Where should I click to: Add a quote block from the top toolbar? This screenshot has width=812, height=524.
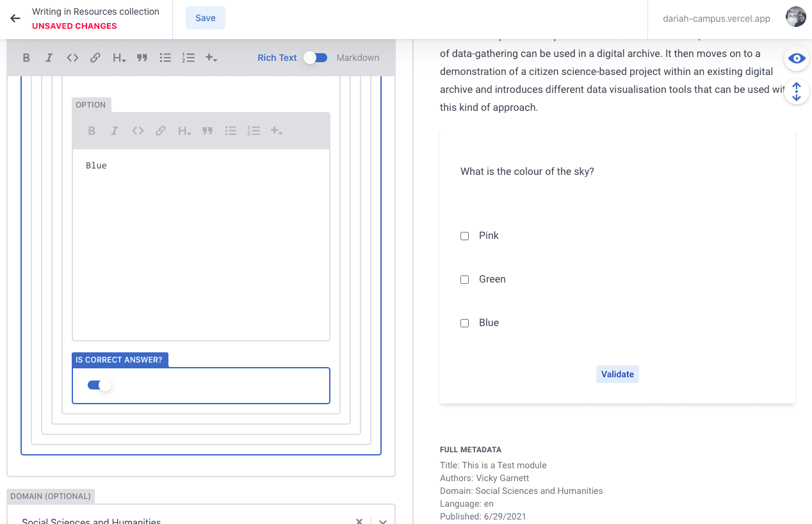[x=142, y=58]
